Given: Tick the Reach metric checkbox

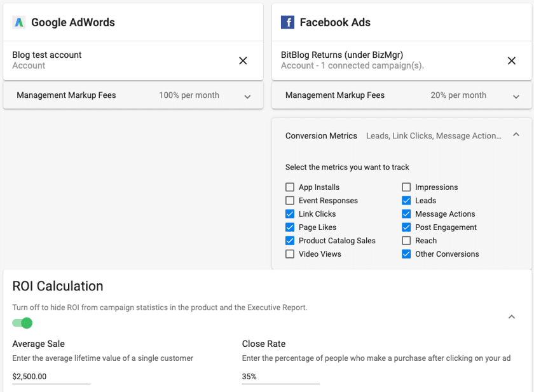Looking at the screenshot, I should (x=406, y=241).
